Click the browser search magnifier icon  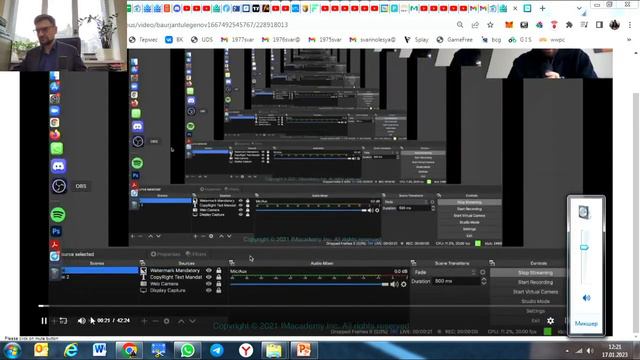tap(460, 25)
